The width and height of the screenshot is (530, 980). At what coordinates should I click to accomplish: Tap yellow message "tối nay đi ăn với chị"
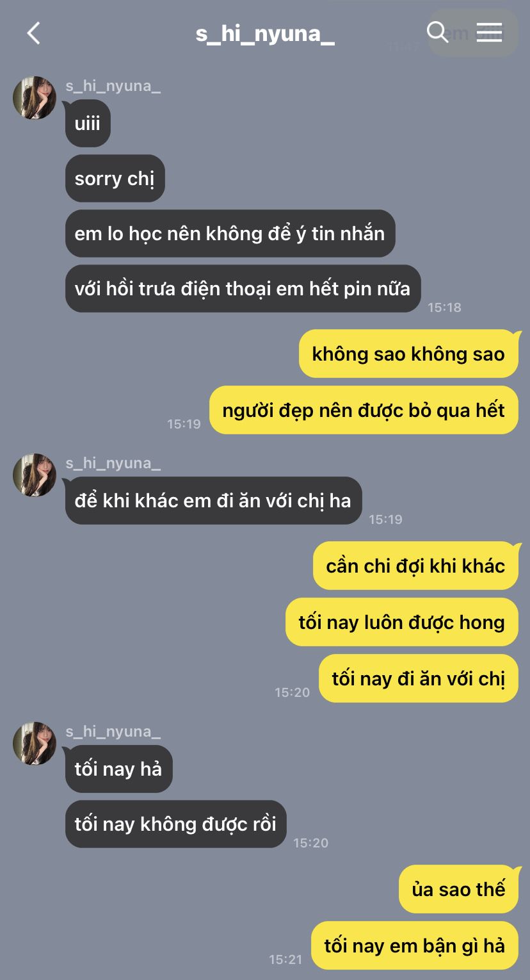419,678
